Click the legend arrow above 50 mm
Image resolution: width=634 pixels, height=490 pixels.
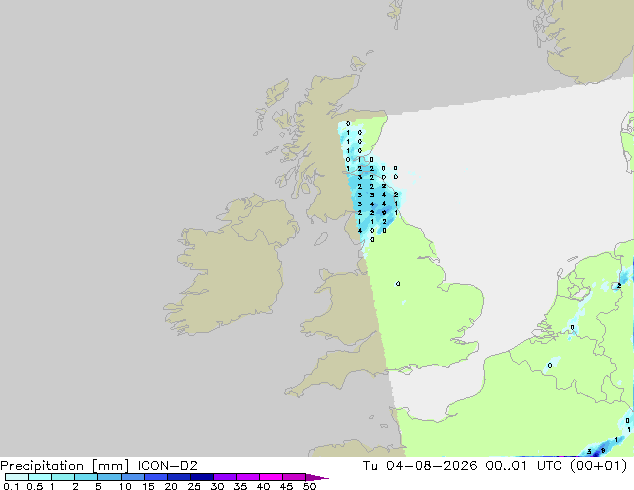tap(317, 477)
